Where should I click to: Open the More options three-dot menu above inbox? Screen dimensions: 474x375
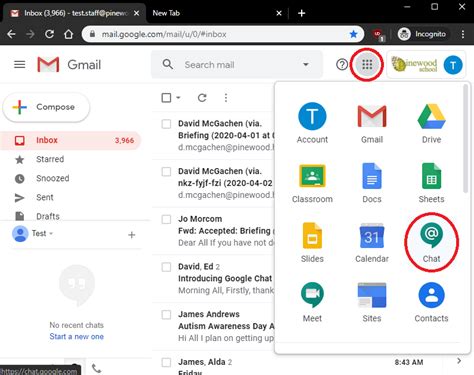(x=226, y=98)
